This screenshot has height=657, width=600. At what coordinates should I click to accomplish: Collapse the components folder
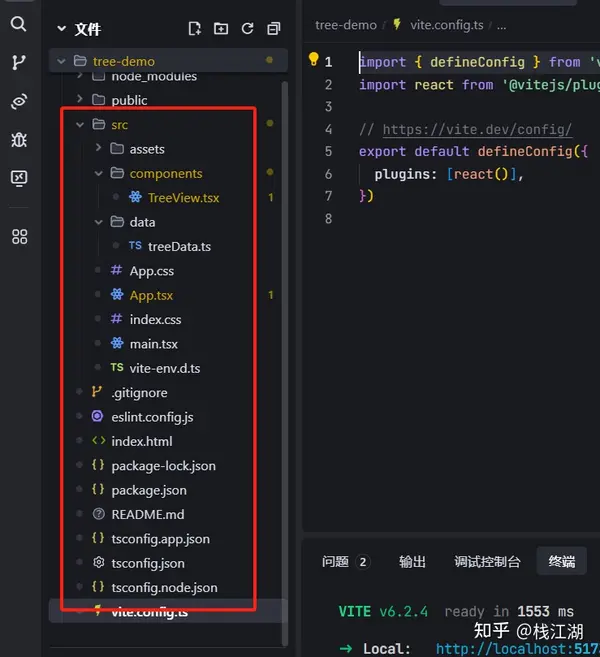(x=98, y=173)
